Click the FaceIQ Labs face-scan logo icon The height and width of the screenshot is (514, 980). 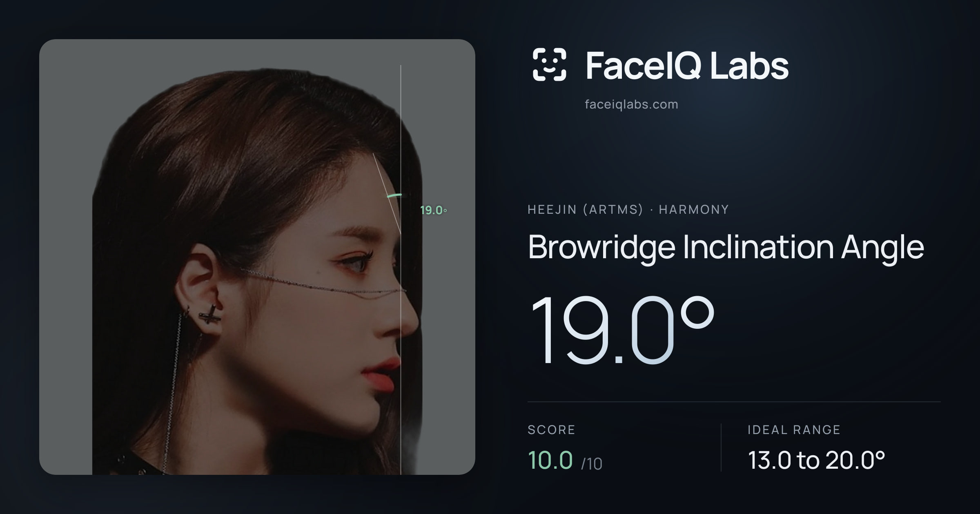tap(549, 64)
